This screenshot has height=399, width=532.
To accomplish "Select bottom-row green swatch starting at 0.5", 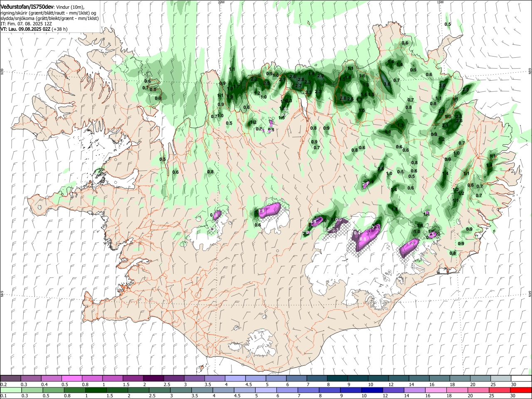I will tap(53, 390).
